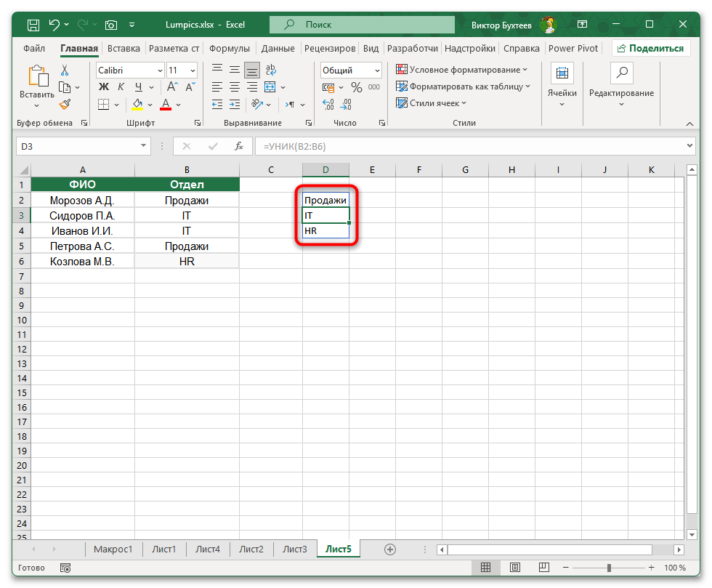Click the Поделиться button
The height and width of the screenshot is (588, 712).
[653, 48]
